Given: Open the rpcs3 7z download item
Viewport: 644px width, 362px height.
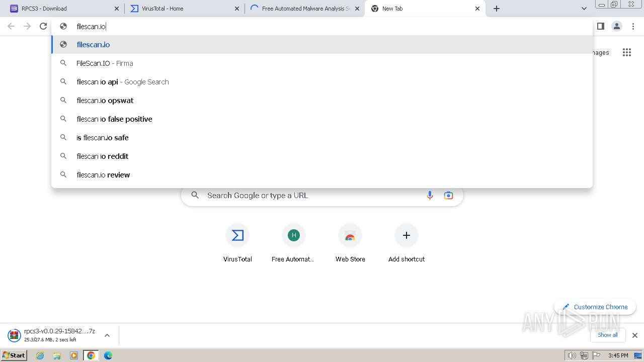Looking at the screenshot, I should 52,335.
